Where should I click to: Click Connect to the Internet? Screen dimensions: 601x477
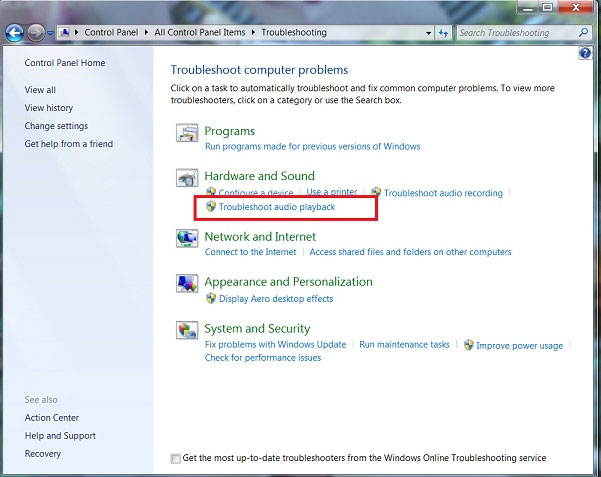[x=250, y=252]
